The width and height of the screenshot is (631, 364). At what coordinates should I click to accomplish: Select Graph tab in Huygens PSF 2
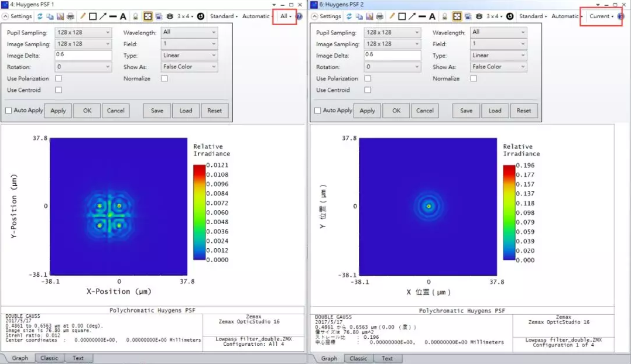[329, 358]
